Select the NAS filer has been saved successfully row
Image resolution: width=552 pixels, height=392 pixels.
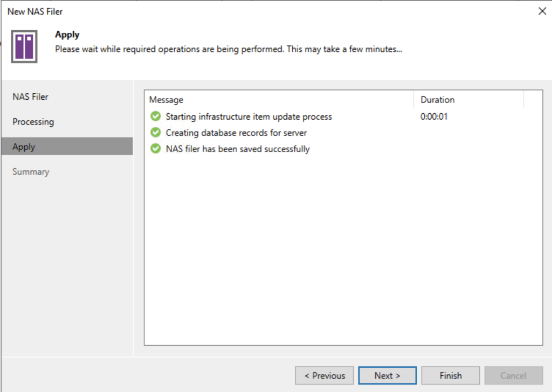[237, 149]
